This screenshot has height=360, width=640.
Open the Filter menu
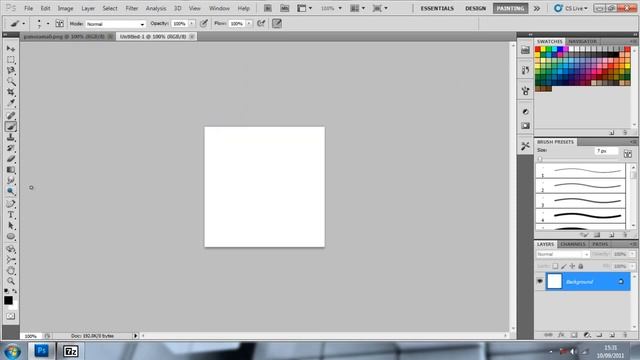[x=131, y=8]
